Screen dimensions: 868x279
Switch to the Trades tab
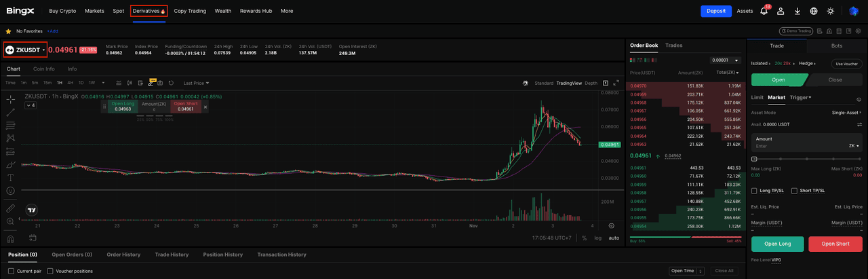point(673,45)
